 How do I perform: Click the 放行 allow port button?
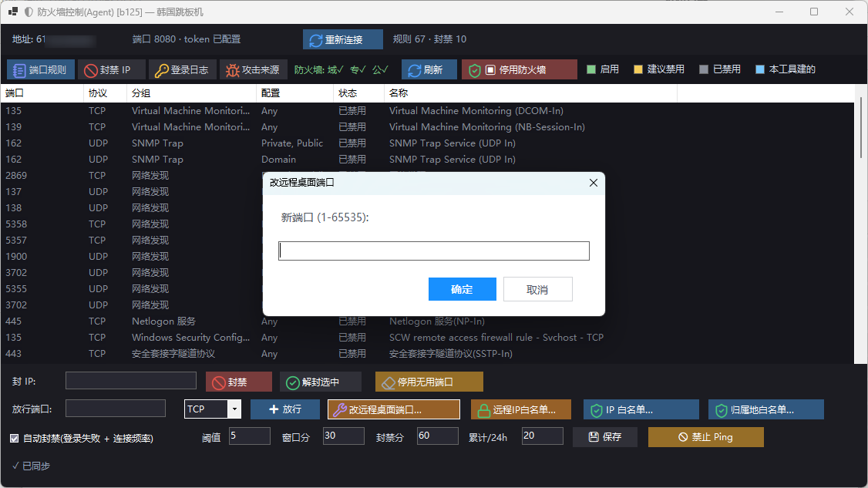[285, 409]
